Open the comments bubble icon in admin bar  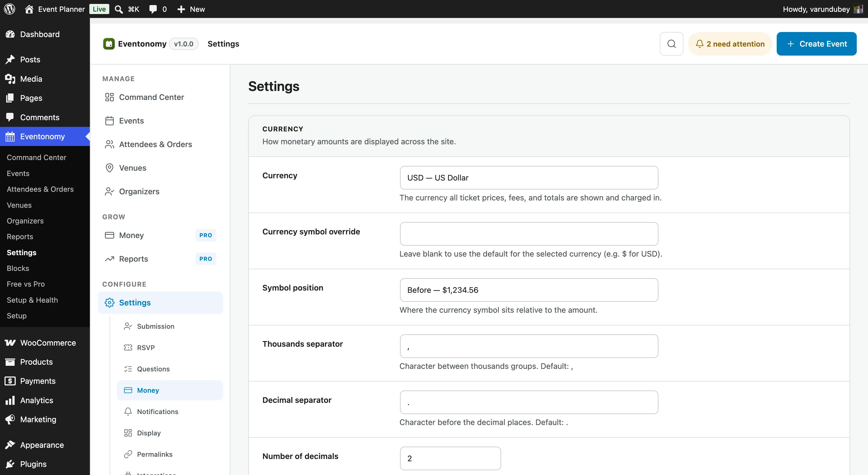pos(153,9)
